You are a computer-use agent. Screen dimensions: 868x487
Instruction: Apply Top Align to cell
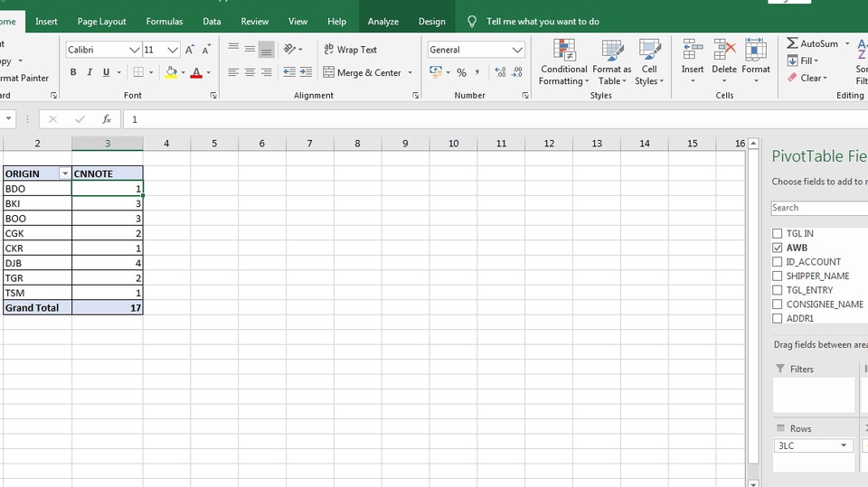pyautogui.click(x=233, y=49)
